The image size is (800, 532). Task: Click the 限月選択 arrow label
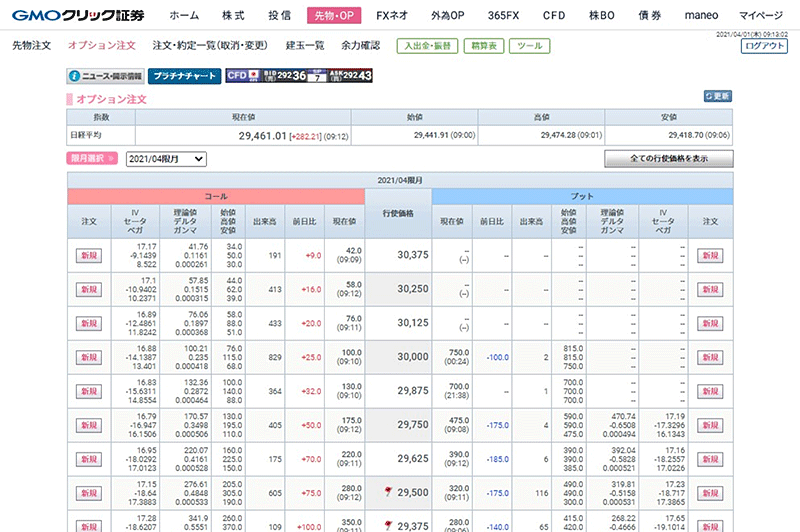click(93, 158)
